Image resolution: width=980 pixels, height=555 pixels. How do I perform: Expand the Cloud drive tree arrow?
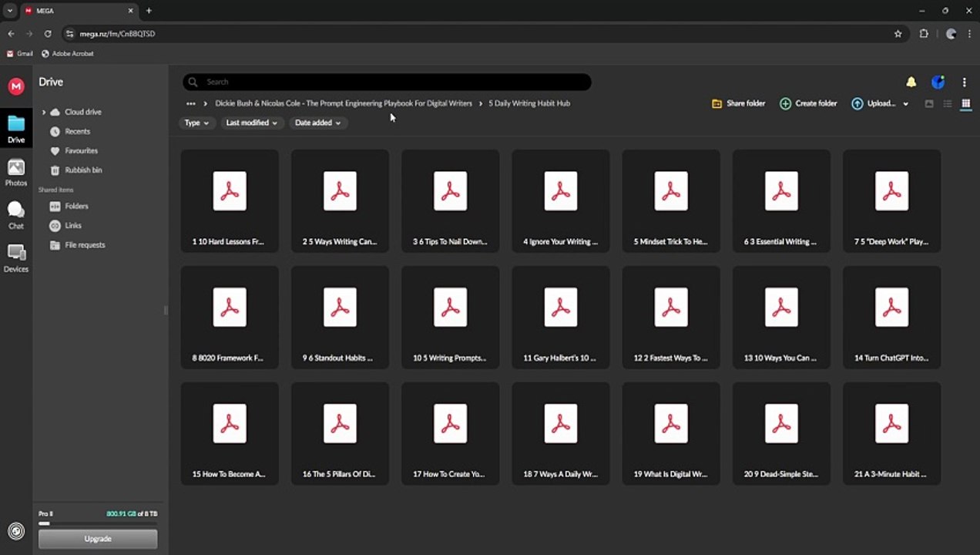pos(44,113)
